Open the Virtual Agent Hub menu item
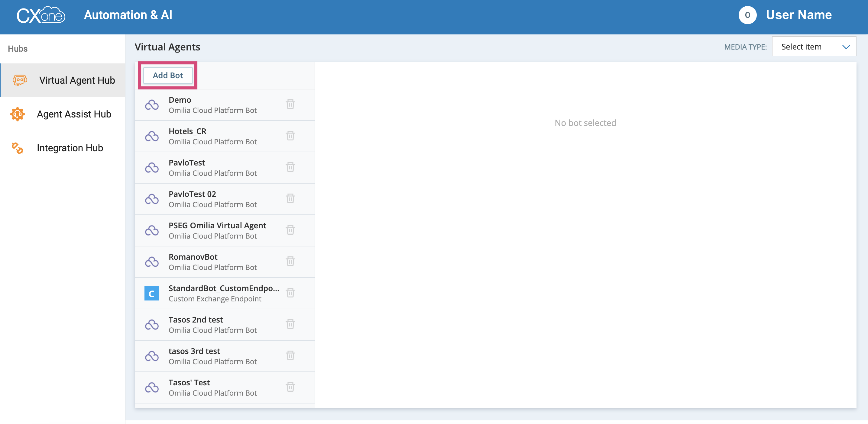Viewport: 868px width, 424px height. click(x=77, y=80)
